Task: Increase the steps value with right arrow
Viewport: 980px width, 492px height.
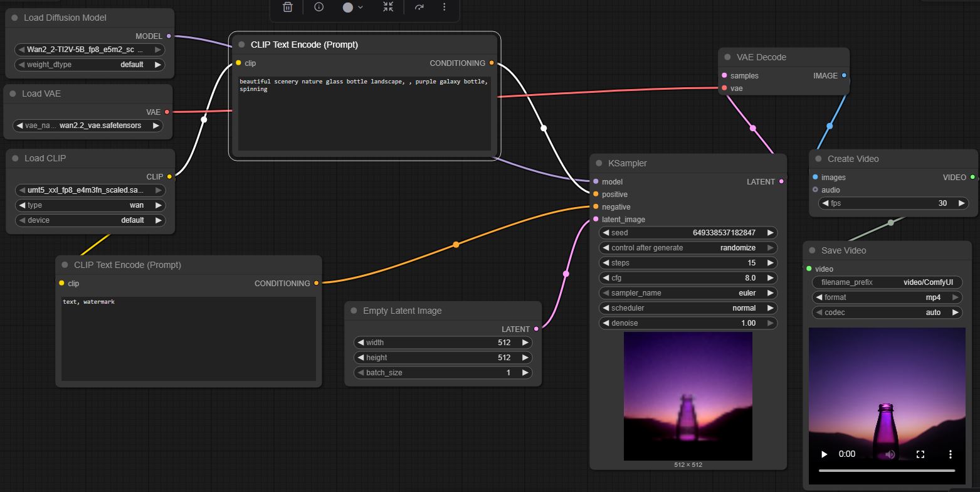Action: pyautogui.click(x=771, y=263)
